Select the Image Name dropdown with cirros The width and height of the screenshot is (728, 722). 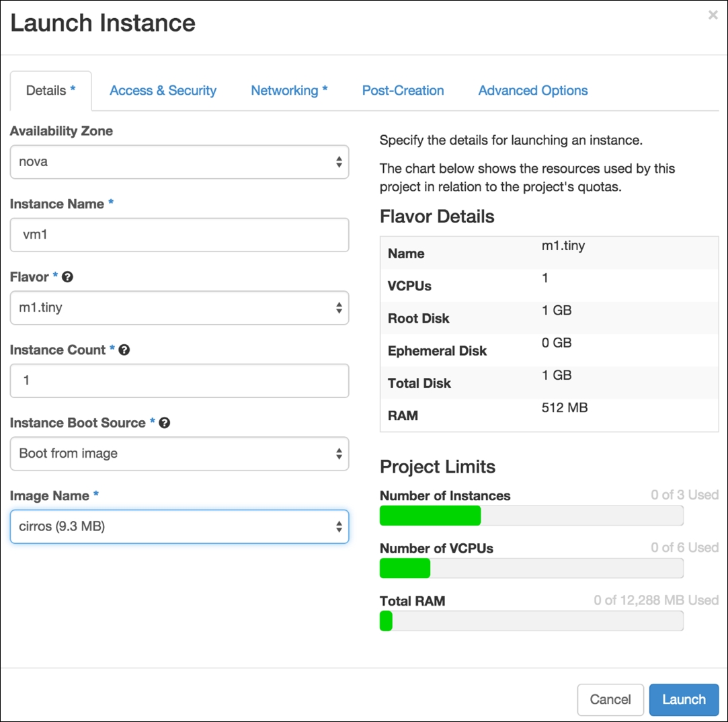pos(179,526)
